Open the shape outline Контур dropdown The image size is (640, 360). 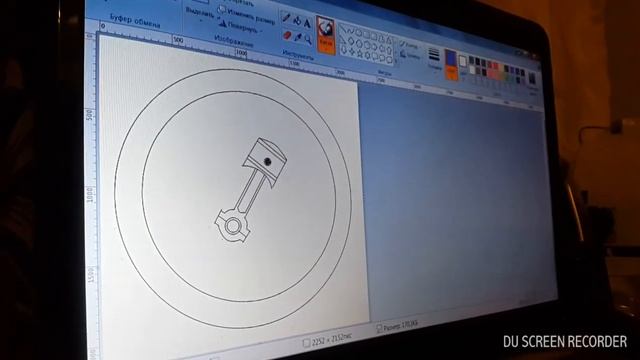point(409,46)
